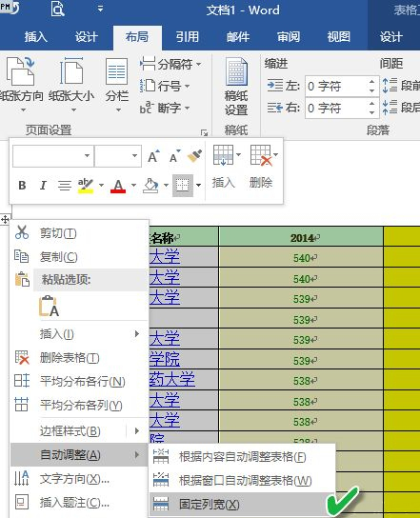The image size is (420, 518).
Task: Choose Cut (剪切) from context menu
Action: click(79, 233)
